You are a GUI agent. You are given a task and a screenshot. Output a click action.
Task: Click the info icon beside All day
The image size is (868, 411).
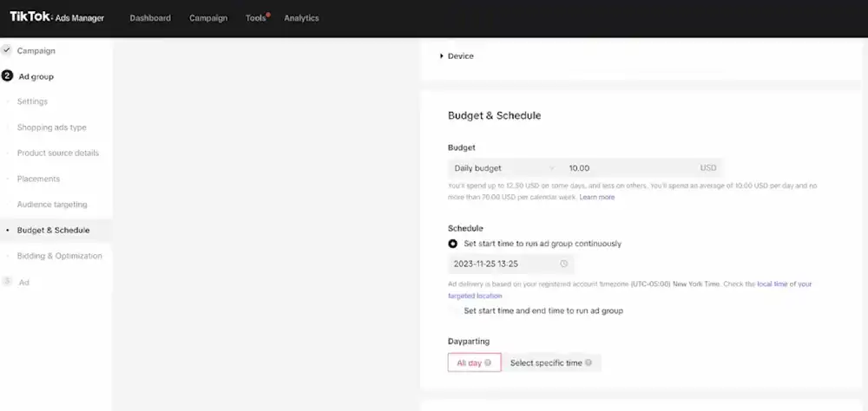point(488,363)
